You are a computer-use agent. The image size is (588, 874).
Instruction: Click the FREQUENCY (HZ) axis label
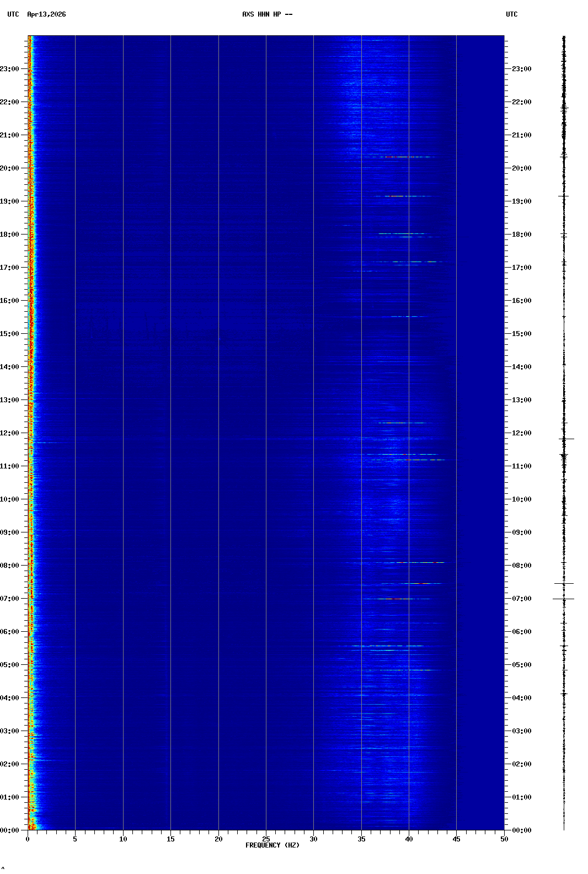272,845
